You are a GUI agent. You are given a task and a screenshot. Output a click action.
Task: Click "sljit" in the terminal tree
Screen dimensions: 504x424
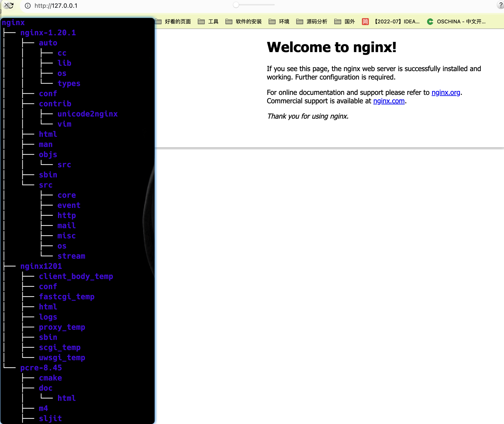click(x=51, y=418)
